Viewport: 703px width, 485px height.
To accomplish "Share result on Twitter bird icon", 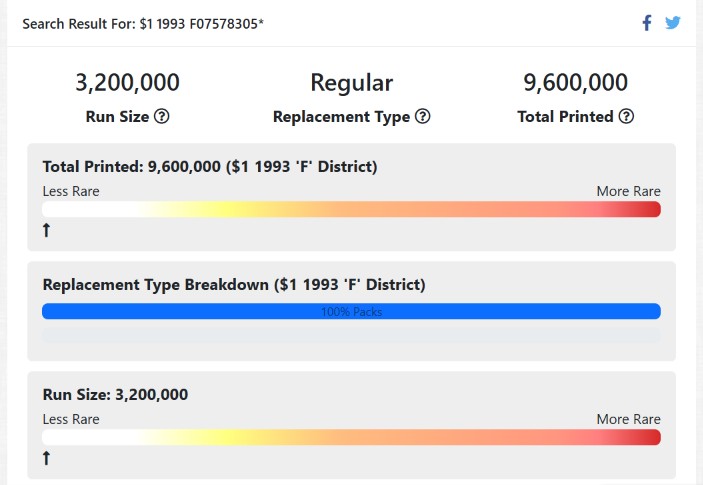I will point(673,23).
